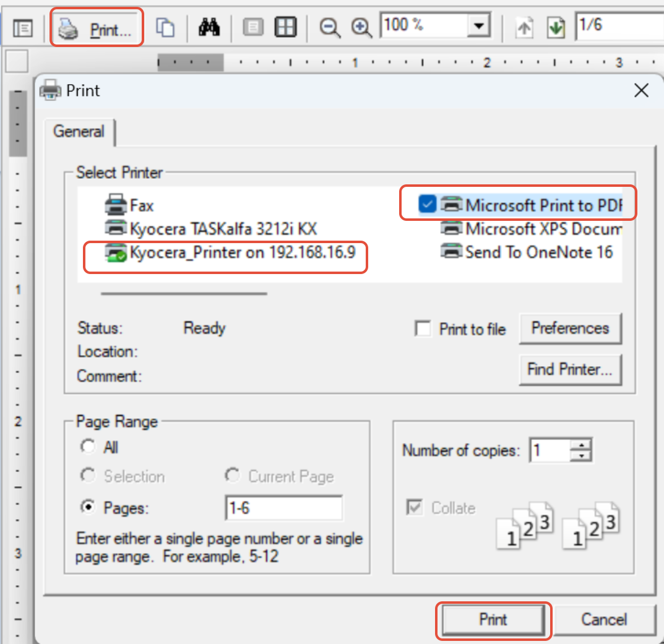664x644 pixels.
Task: Select the Current Page radio button
Action: (x=233, y=476)
